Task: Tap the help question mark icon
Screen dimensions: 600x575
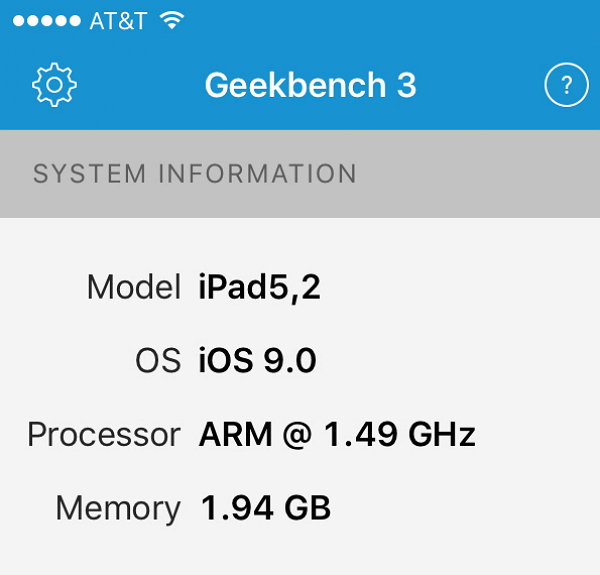Action: coord(566,86)
